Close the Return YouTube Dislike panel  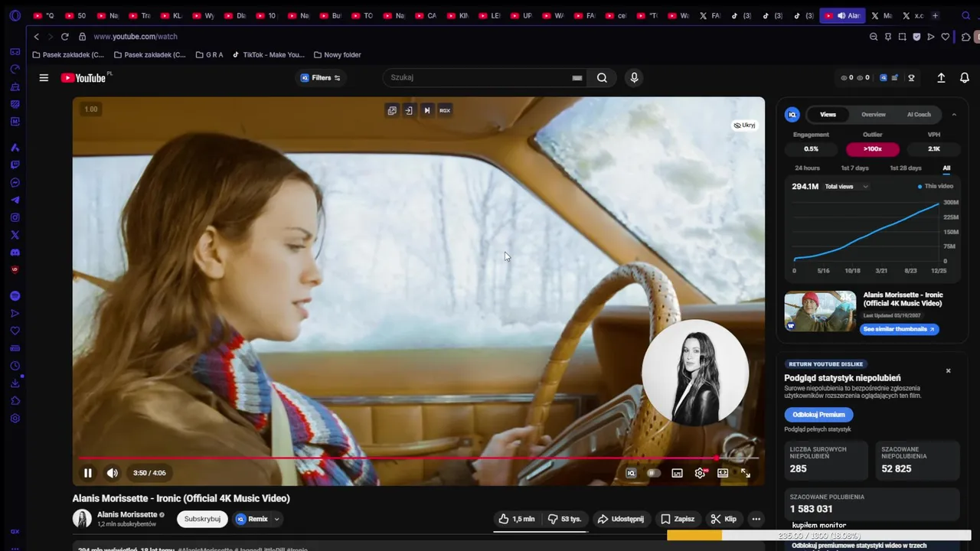click(x=948, y=371)
